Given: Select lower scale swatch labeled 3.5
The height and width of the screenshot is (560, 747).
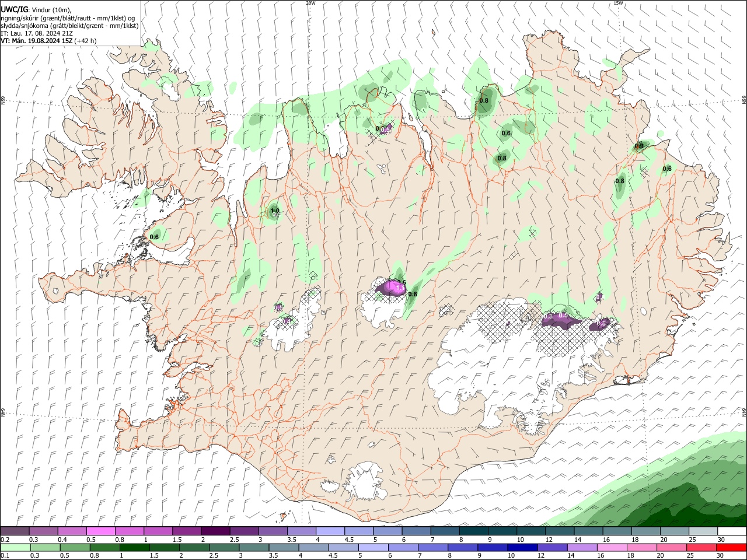Looking at the screenshot, I should tap(284, 547).
